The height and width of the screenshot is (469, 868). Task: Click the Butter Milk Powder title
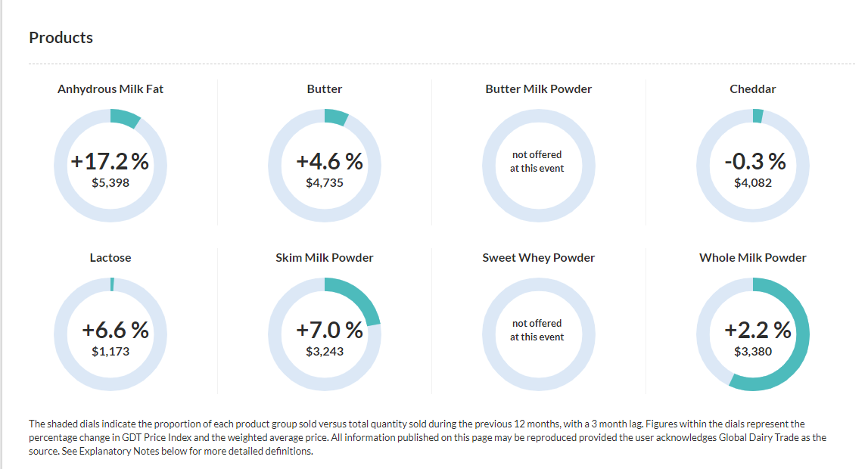tap(538, 89)
